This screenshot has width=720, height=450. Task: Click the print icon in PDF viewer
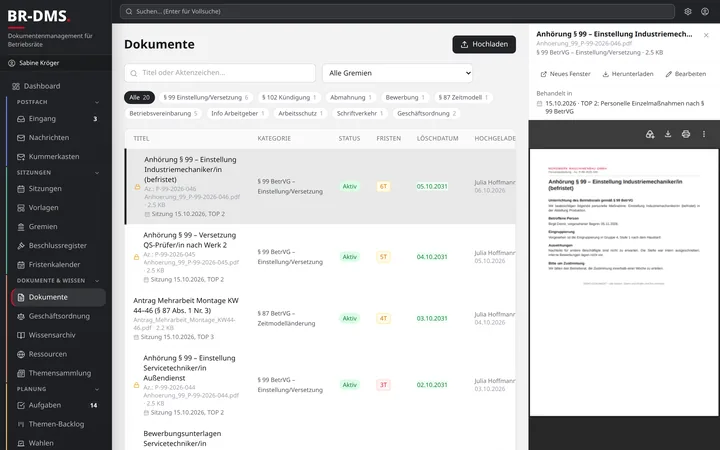[686, 134]
